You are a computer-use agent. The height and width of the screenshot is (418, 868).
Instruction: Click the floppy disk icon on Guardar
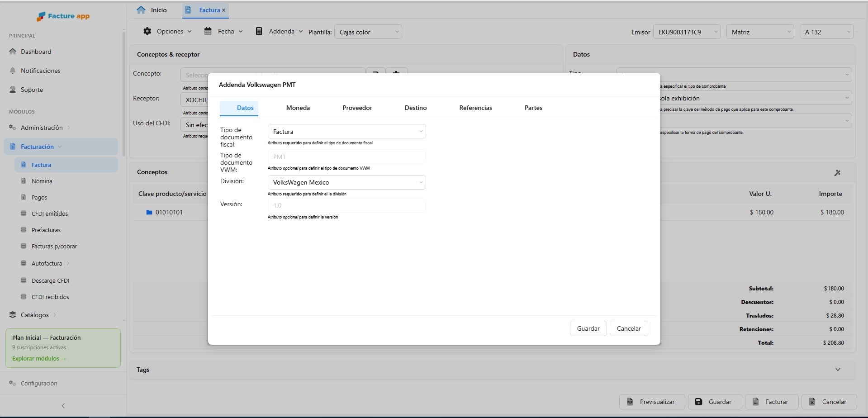click(x=699, y=402)
